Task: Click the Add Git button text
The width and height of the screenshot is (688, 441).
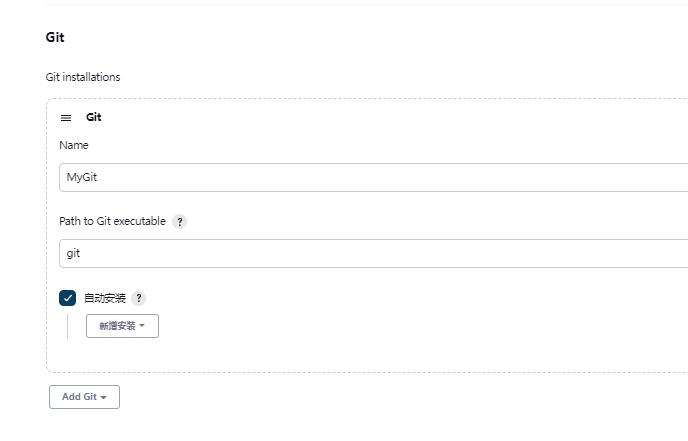Action: click(x=79, y=397)
